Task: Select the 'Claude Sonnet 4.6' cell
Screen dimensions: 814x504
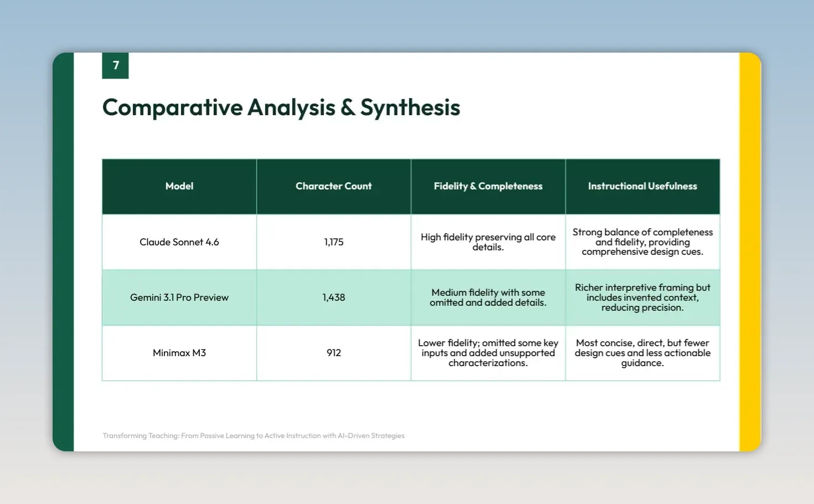Action: click(x=179, y=242)
